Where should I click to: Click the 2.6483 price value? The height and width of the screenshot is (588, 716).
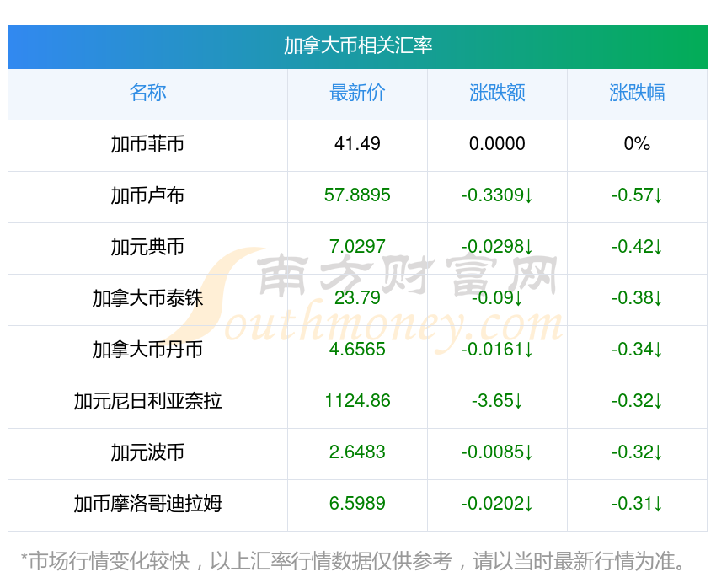(x=357, y=452)
